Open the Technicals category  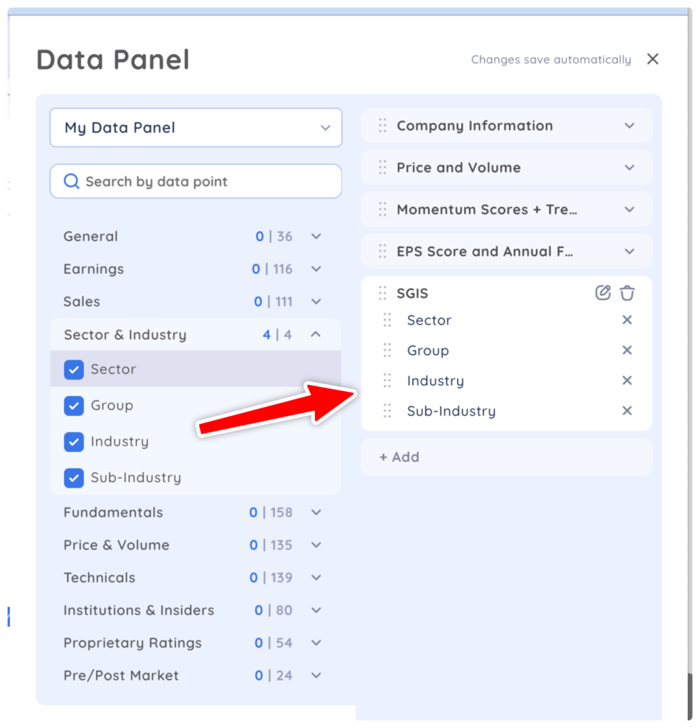pyautogui.click(x=316, y=577)
